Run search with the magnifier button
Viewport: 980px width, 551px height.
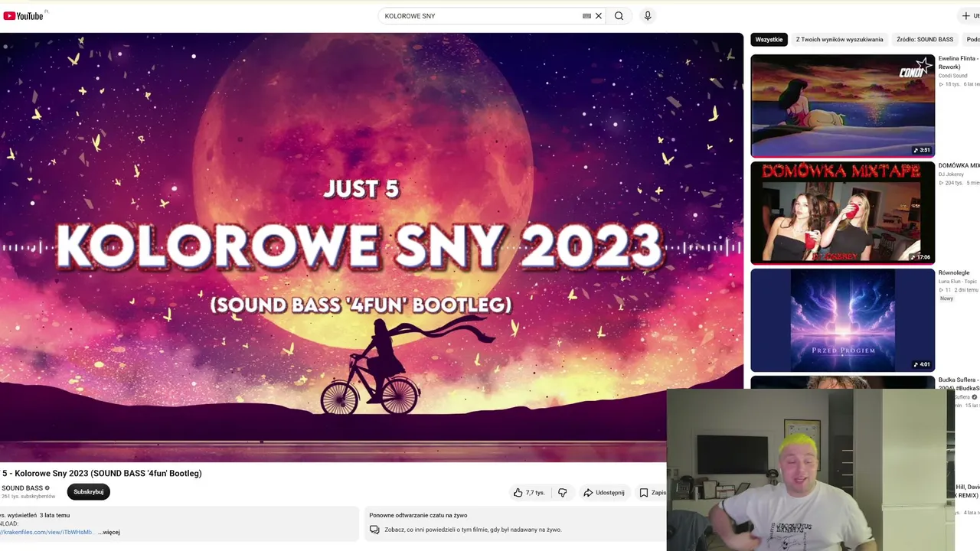coord(619,15)
